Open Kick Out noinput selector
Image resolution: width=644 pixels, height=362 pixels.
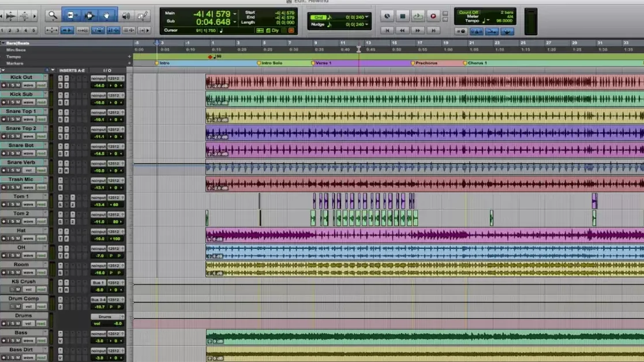[98, 78]
